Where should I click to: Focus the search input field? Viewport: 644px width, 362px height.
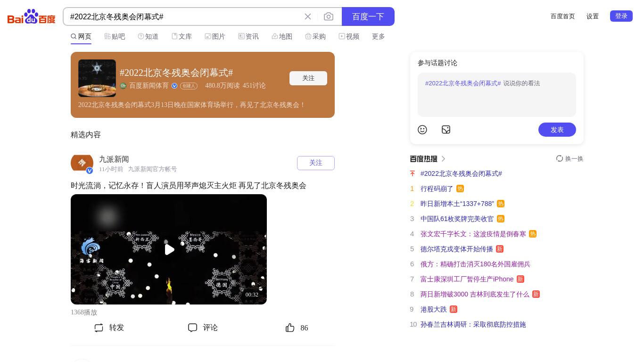coord(184,16)
